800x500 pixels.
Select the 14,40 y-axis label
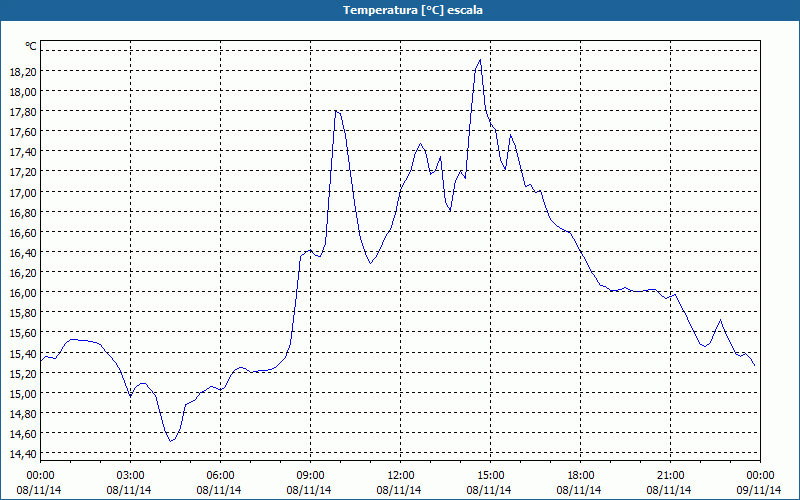[x=23, y=455]
